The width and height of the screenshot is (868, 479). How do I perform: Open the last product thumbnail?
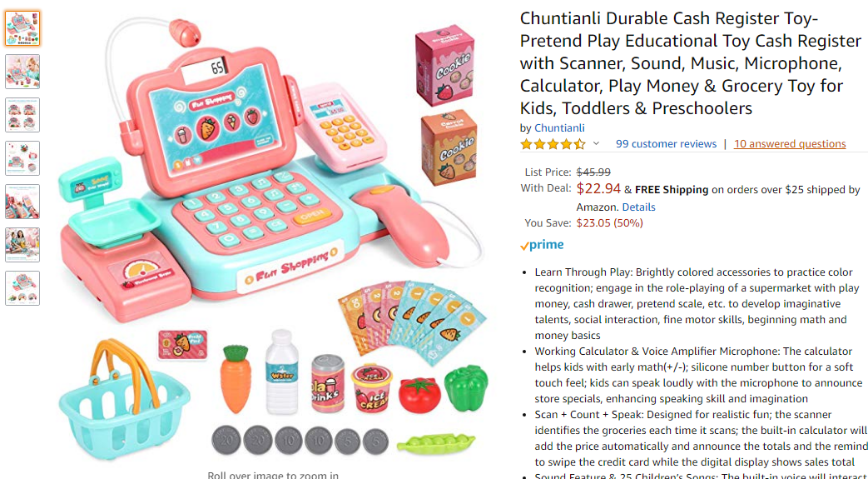point(22,287)
